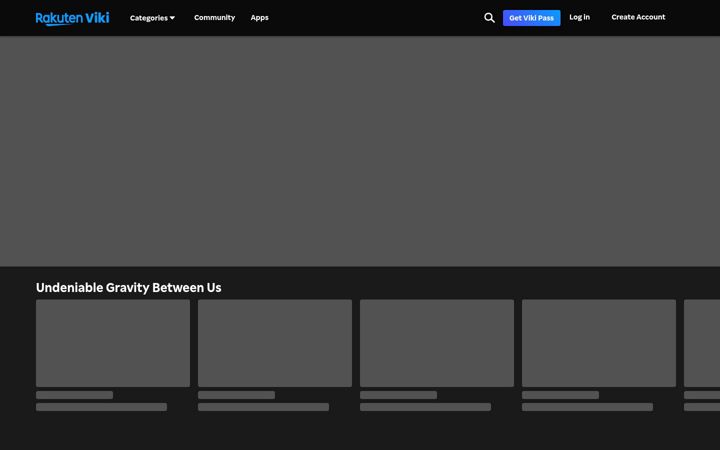Click the partially visible fifth thumbnail
Image resolution: width=720 pixels, height=450 pixels.
point(702,343)
